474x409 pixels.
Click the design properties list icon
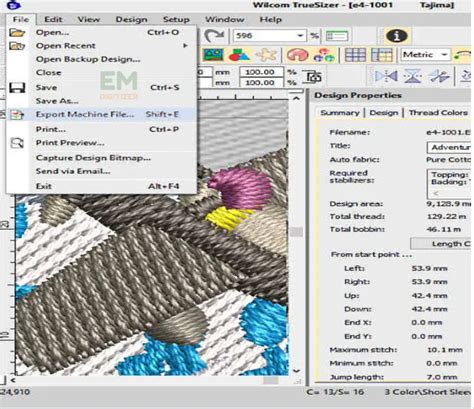pyautogui.click(x=337, y=36)
